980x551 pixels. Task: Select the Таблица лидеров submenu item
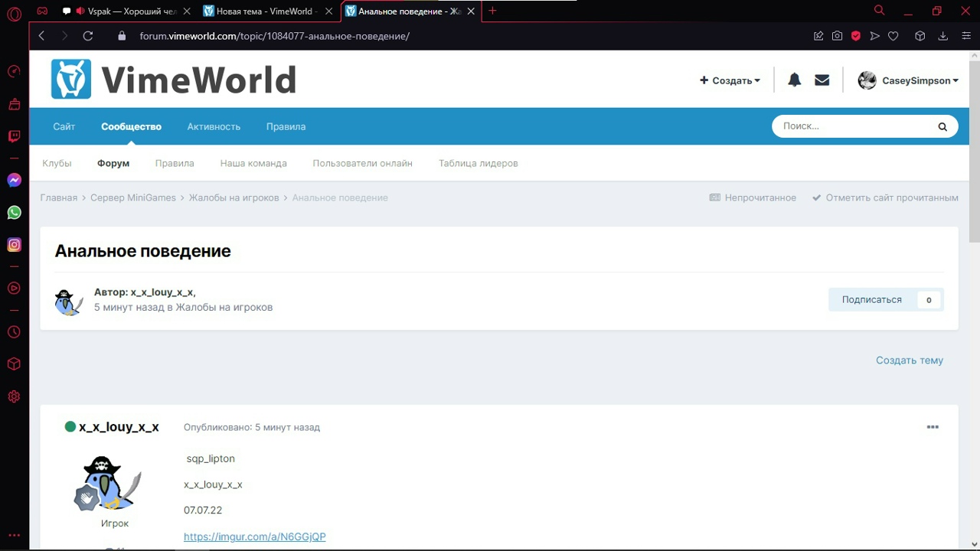478,163
